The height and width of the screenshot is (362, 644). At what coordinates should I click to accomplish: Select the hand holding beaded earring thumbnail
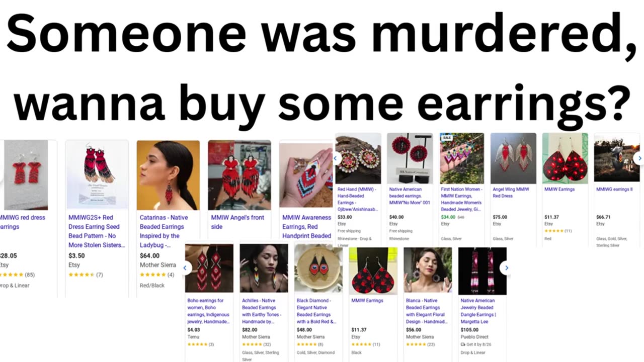[x=306, y=175]
